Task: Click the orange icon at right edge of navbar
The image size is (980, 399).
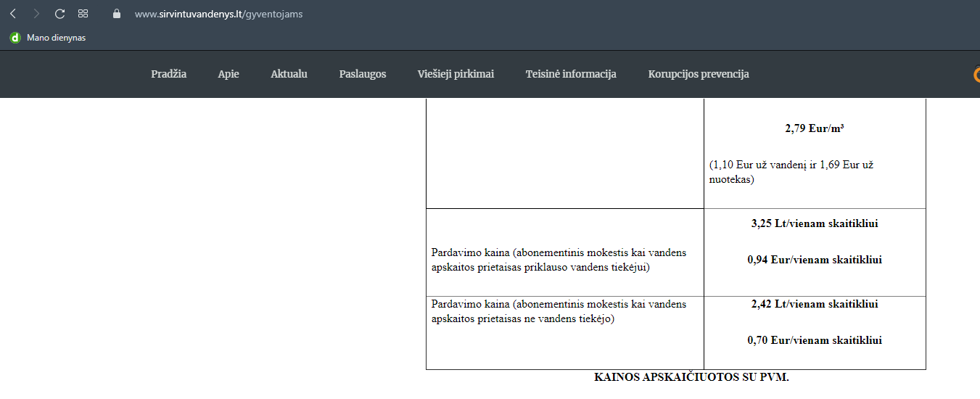Action: tap(976, 75)
